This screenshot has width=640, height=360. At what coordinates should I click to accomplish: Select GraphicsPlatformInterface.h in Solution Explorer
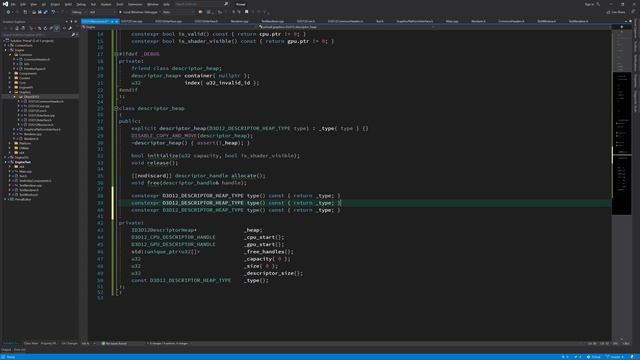coord(42,129)
